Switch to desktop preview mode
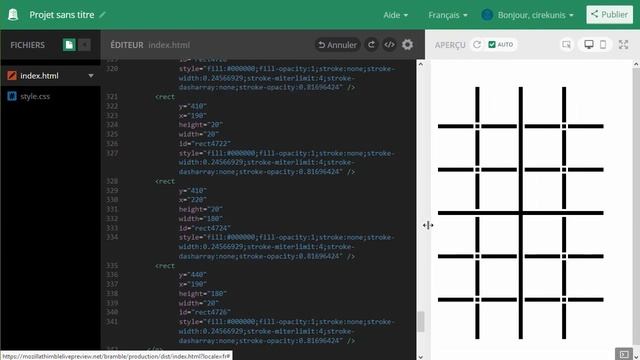640x360 pixels. point(589,44)
